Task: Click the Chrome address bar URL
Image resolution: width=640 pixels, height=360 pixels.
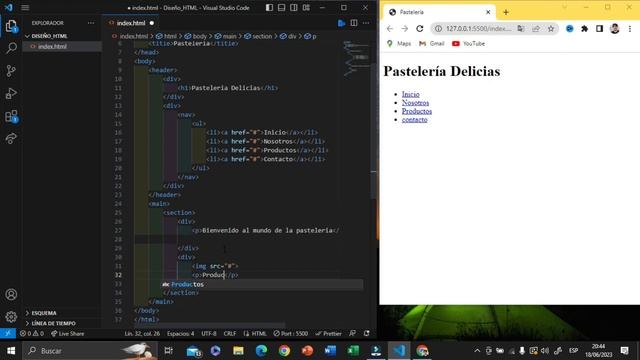Action: point(478,29)
